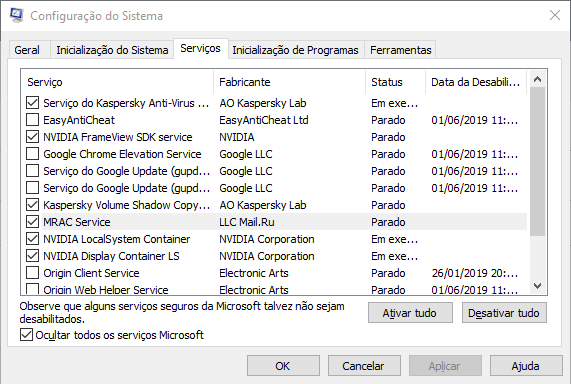The image size is (571, 384).
Task: Sort by Data da Desabili... column header
Action: pyautogui.click(x=476, y=82)
